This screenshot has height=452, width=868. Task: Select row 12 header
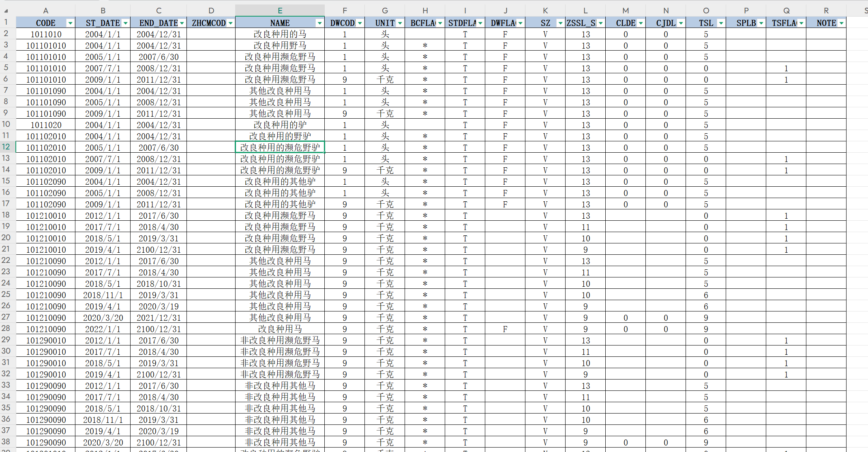[x=6, y=147]
